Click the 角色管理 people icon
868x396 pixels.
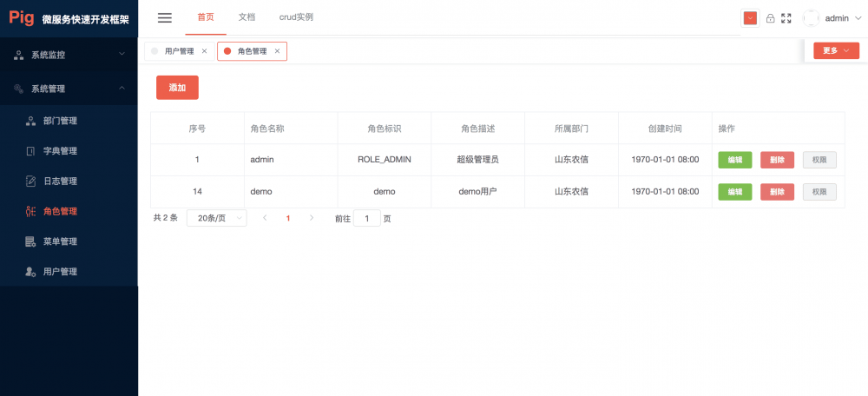tap(30, 211)
